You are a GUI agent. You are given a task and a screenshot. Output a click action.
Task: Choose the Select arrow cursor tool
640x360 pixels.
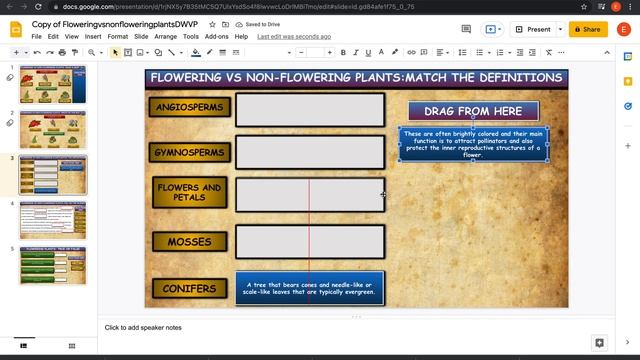coord(115,53)
